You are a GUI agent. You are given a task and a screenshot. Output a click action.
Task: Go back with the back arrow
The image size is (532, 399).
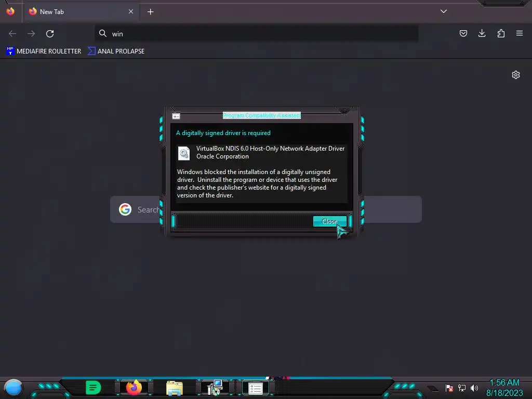tap(12, 34)
